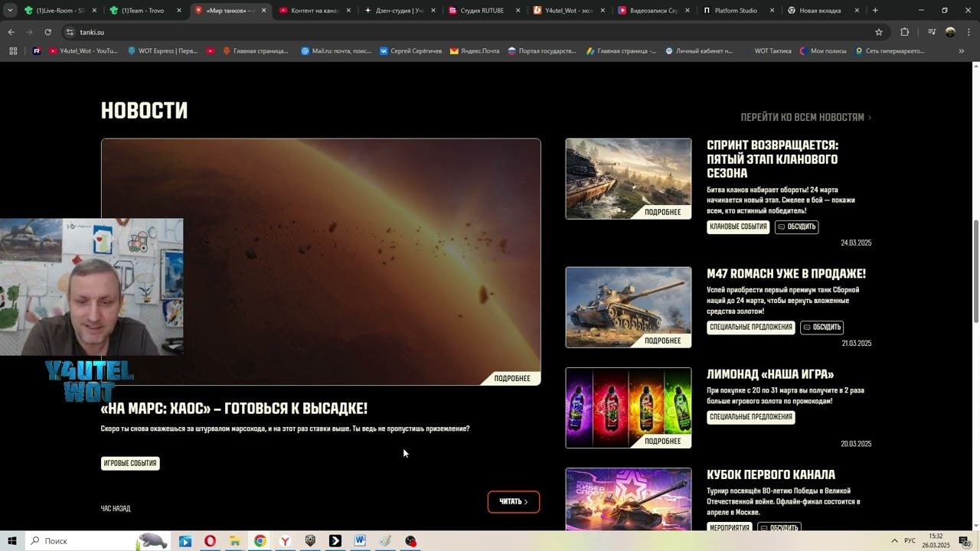The height and width of the screenshot is (551, 980).
Task: Open Opera browser from the taskbar
Action: coord(210,541)
